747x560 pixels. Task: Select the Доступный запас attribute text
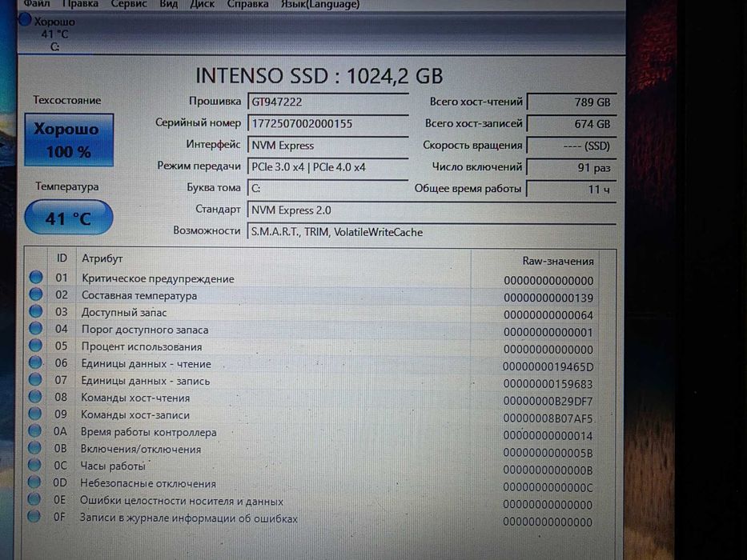124,313
